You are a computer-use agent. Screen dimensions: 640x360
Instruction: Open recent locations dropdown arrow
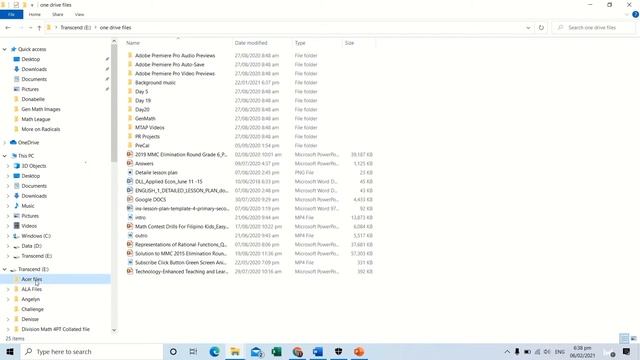31,28
